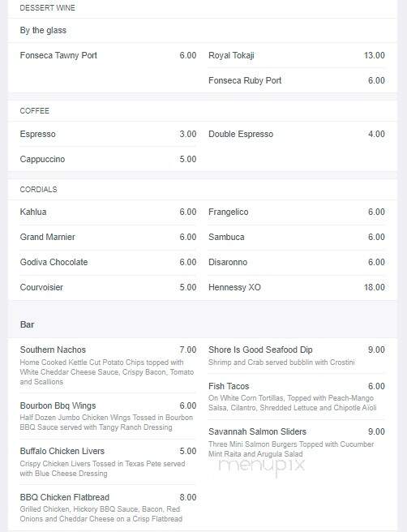Select the Cordials section header
407x532 pixels.
point(39,189)
